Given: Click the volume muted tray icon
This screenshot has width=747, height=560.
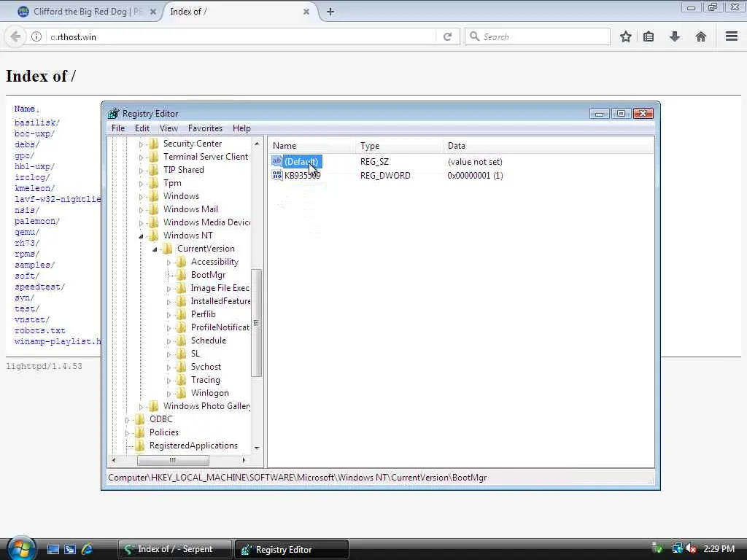Looking at the screenshot, I should (x=691, y=548).
